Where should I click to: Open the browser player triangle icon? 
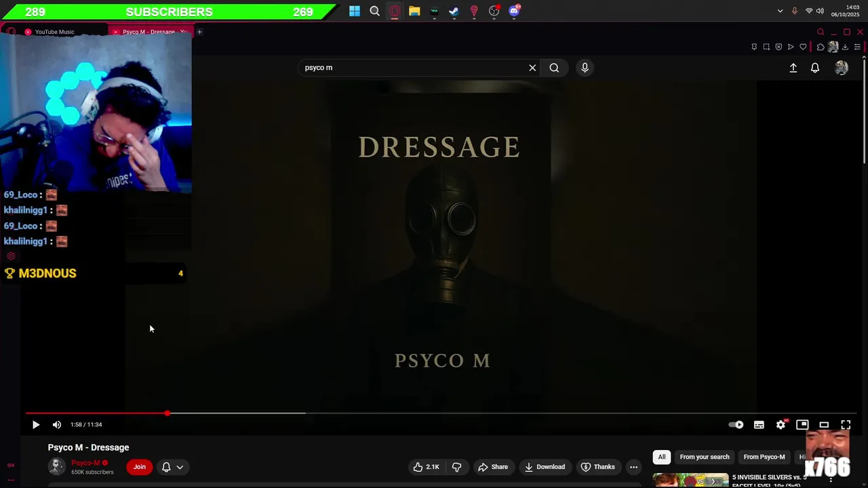[x=791, y=47]
